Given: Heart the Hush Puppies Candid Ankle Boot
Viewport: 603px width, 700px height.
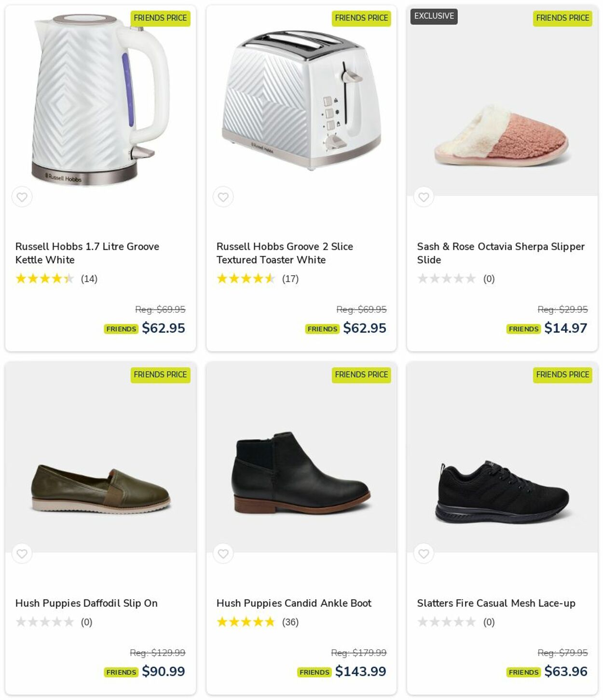Looking at the screenshot, I should (223, 554).
